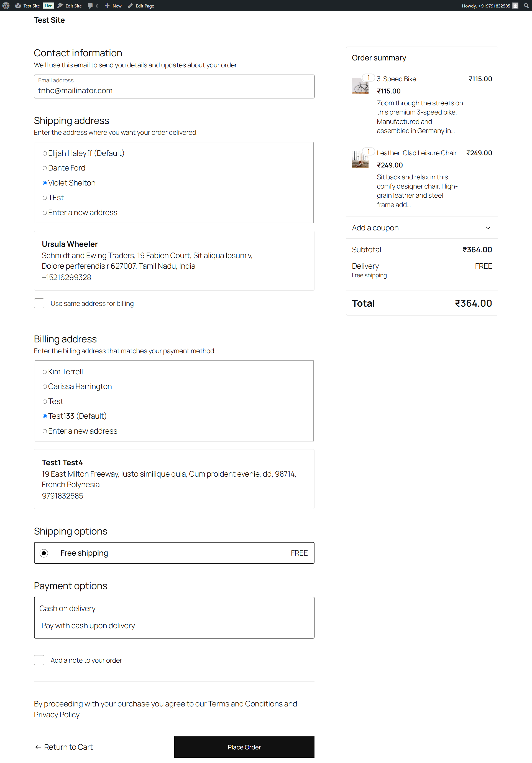Open Howdy account menu
Viewport: 532px width, 763px height.
click(x=485, y=6)
